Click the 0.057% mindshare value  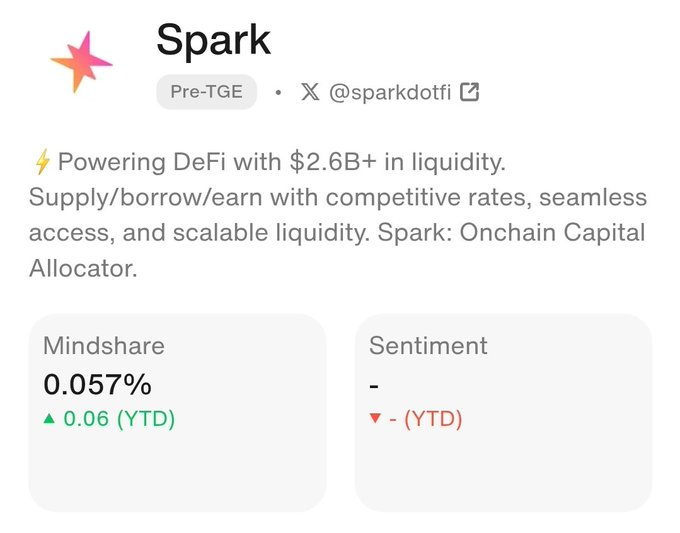[98, 384]
